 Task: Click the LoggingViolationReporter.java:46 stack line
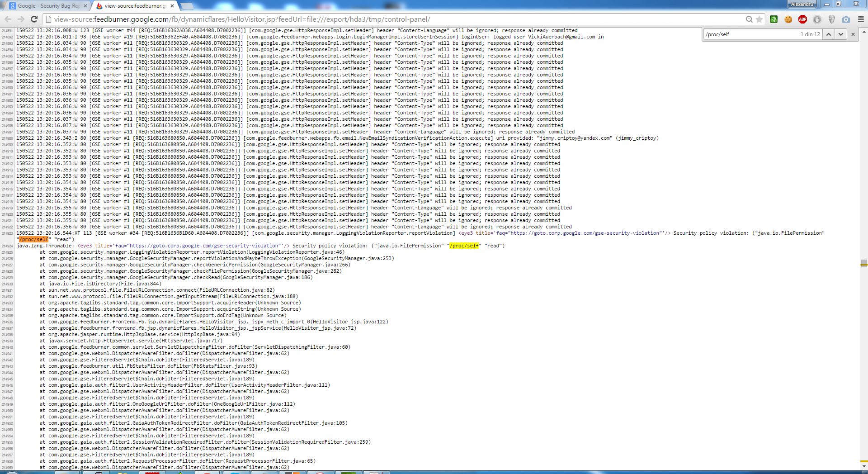click(x=192, y=252)
